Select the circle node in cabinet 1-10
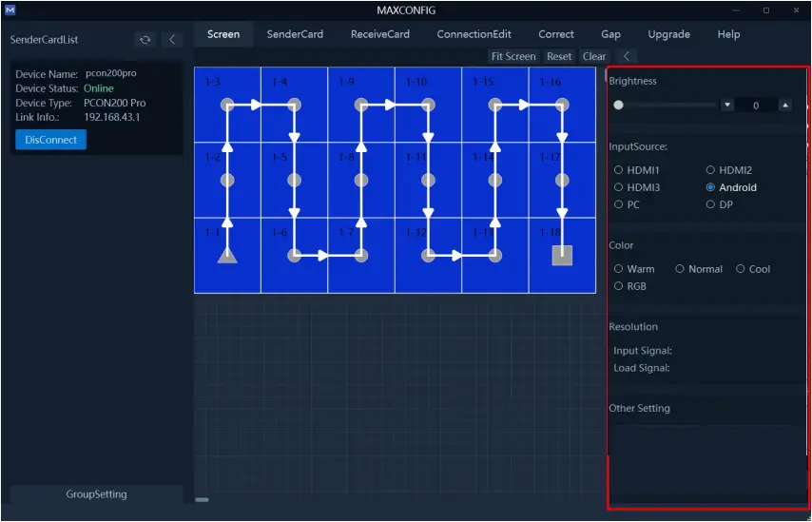Viewport: 812px width, 522px height. pos(428,104)
